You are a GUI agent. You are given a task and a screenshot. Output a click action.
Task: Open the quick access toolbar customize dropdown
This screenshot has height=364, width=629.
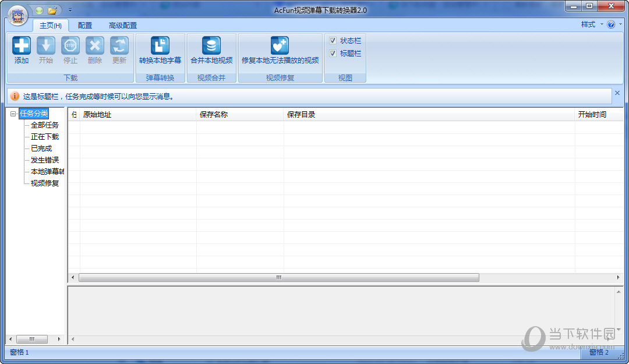(x=70, y=10)
